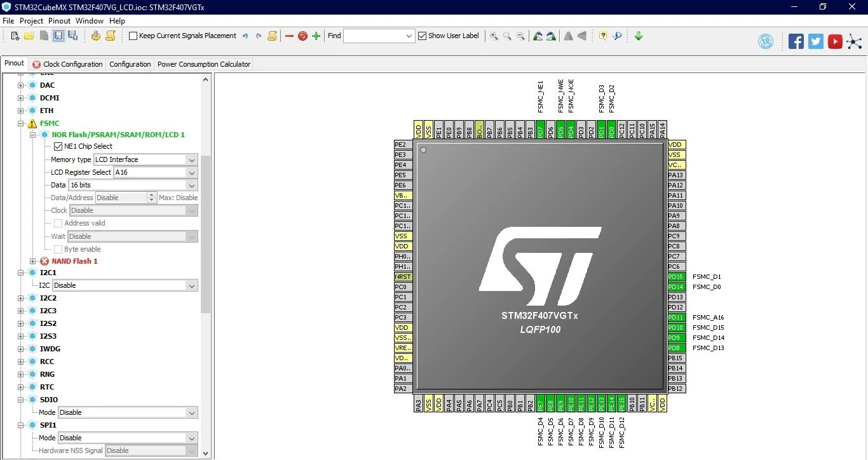This screenshot has width=868, height=460.
Task: Switch to the Configuration tab
Action: 130,64
